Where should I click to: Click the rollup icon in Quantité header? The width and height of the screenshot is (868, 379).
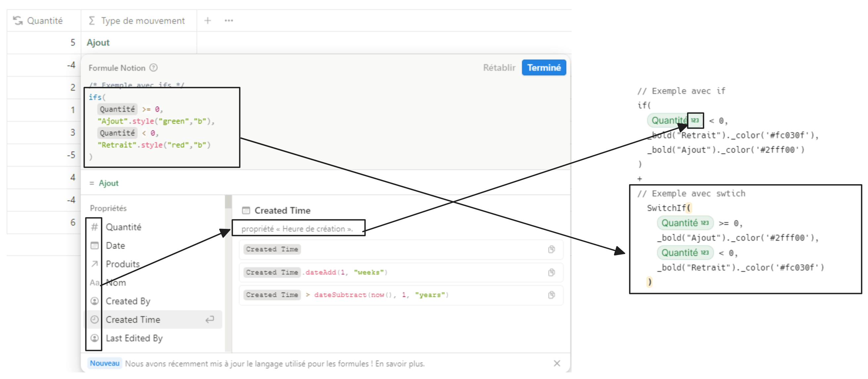click(18, 21)
